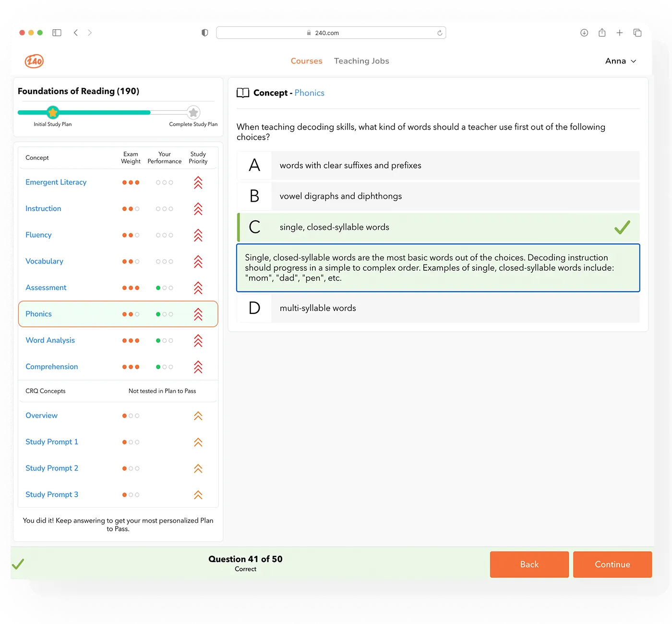Viewport: 672px width, 624px height.
Task: Open the Word Analysis concept link
Action: (x=50, y=340)
